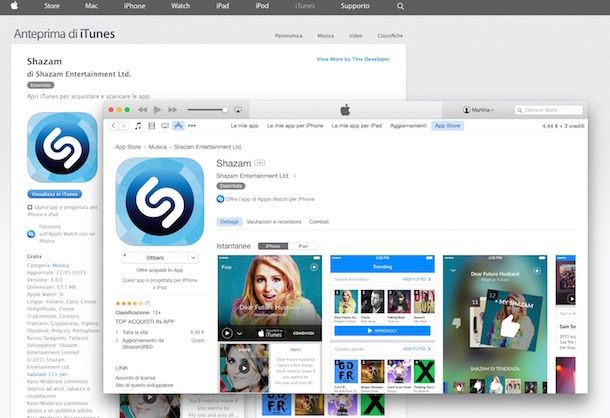Open iPad in the Apple navigation bar

(223, 6)
